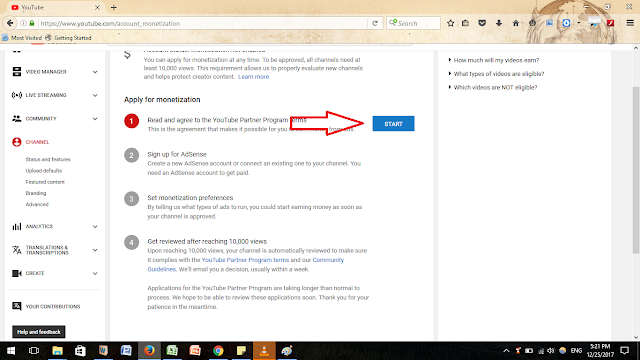Expand 'How much will my videos earn?'
The width and height of the screenshot is (640, 360).
494,60
